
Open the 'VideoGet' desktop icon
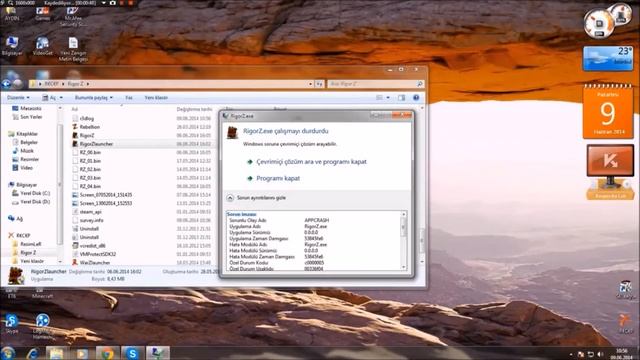pyautogui.click(x=42, y=46)
